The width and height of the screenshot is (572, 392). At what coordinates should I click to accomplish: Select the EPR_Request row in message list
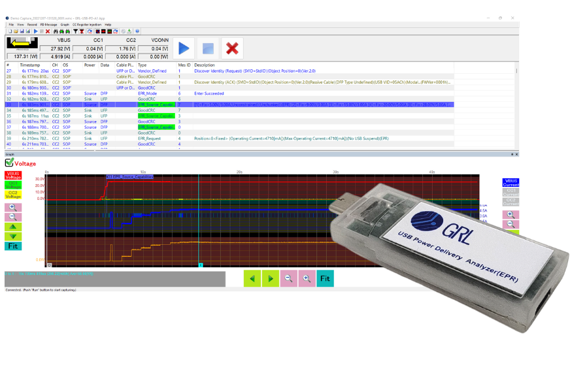click(x=150, y=139)
